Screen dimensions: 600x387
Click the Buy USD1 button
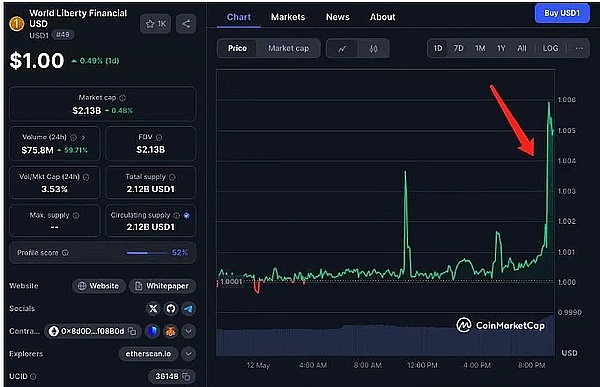[x=562, y=13]
